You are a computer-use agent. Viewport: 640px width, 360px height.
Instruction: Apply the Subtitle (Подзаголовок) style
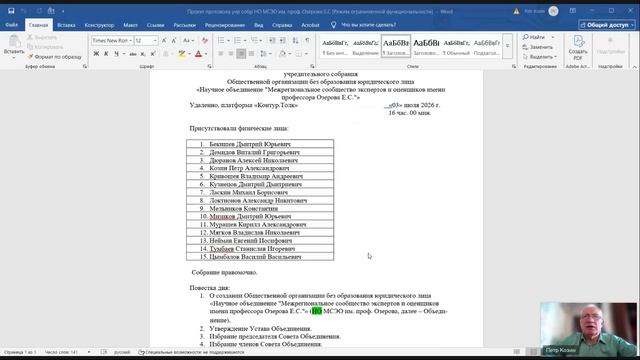coord(487,46)
